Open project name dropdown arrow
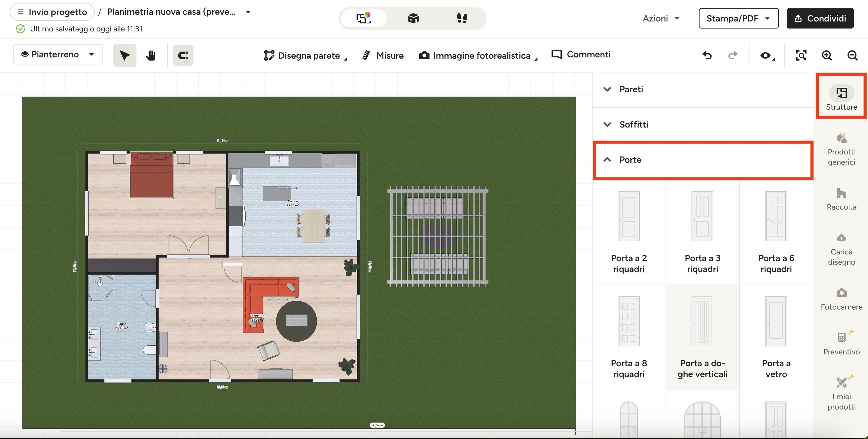Screen dimensions: 868x439 point(248,12)
